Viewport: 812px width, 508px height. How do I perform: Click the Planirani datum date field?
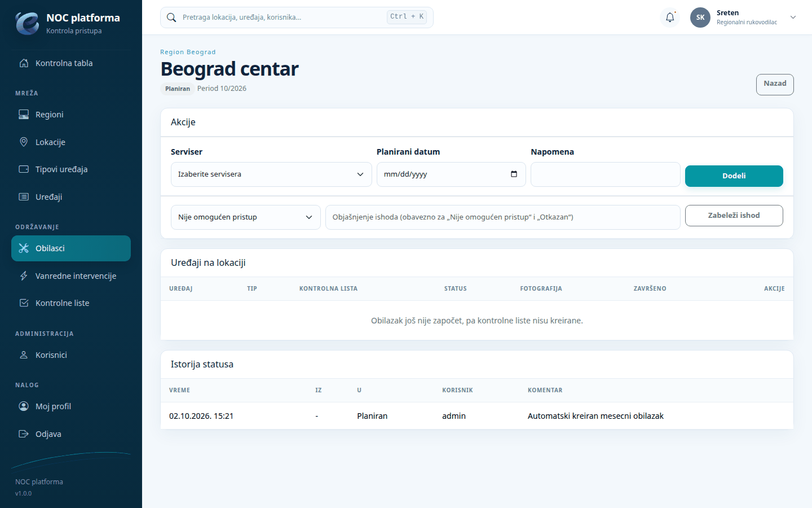[451, 174]
